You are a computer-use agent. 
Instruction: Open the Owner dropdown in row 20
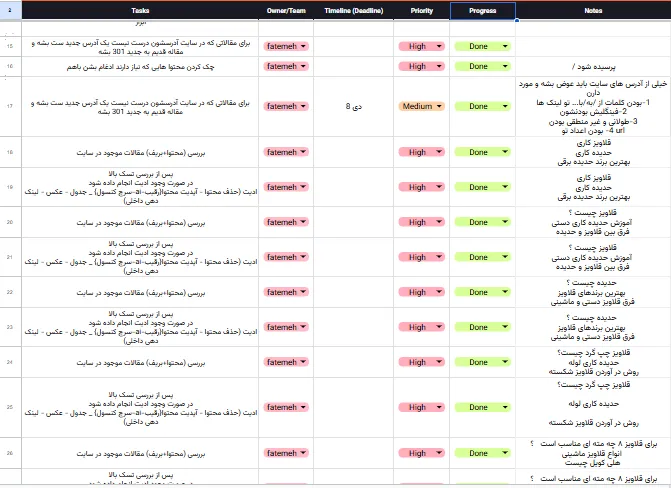[286, 222]
